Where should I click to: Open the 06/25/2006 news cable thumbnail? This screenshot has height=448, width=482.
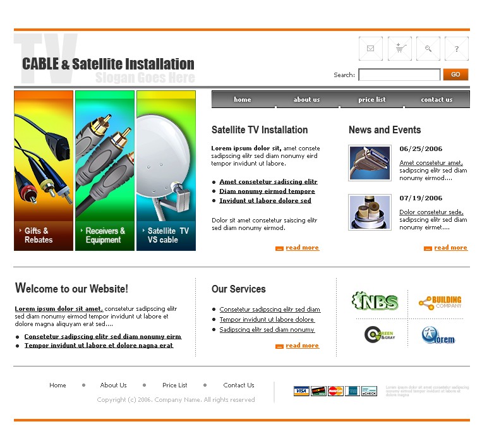370,163
